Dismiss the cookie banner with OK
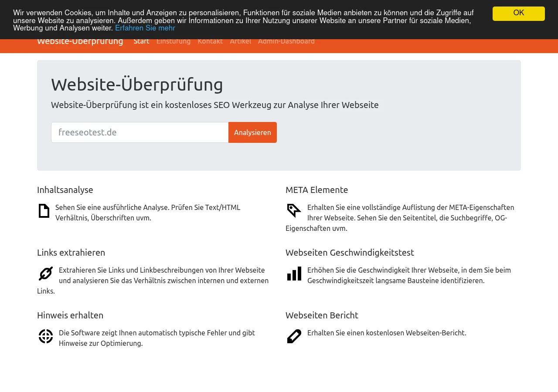 [x=519, y=14]
